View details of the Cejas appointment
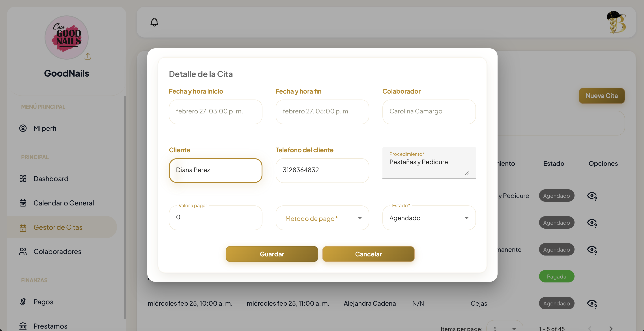644x331 pixels. click(x=592, y=303)
